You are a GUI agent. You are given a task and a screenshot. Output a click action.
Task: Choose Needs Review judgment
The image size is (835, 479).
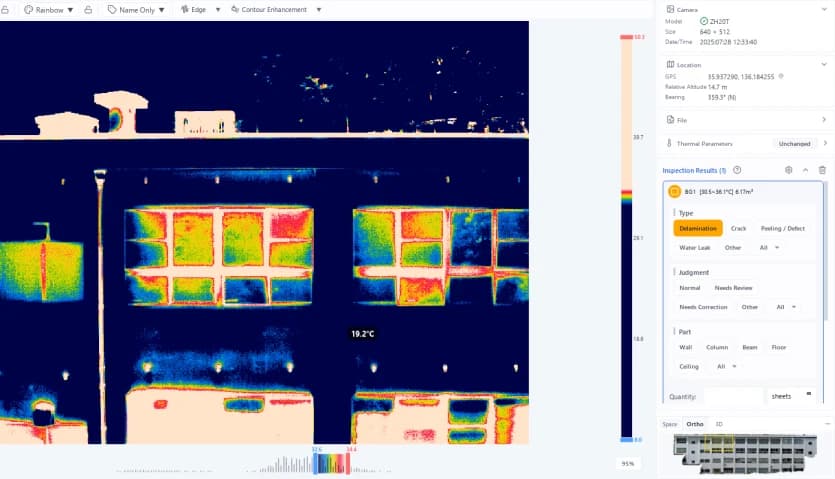[733, 288]
